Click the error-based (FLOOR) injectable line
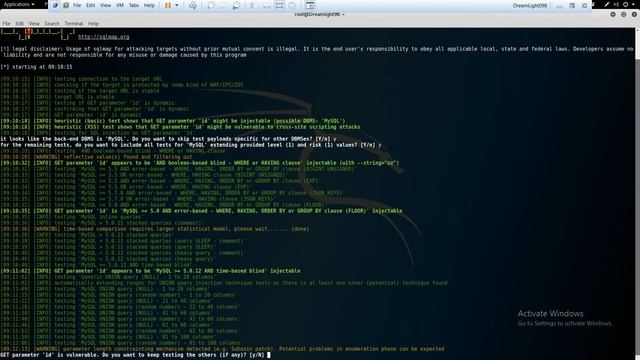Viewport: 640px width, 360px height. coord(201,211)
